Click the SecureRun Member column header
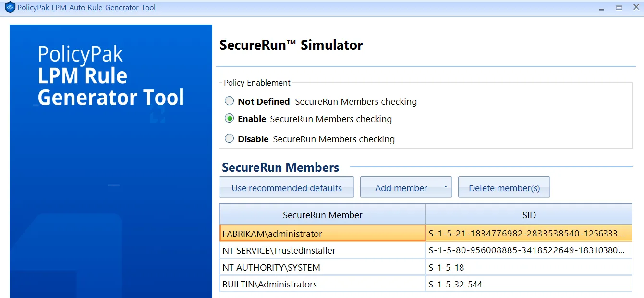The image size is (644, 298). coord(323,215)
